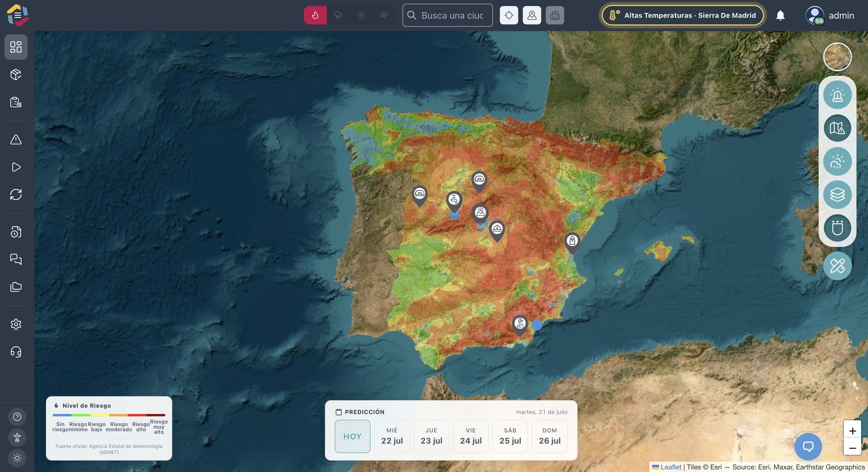Click the 'Fuente oficial' AEMET source text

point(109,449)
